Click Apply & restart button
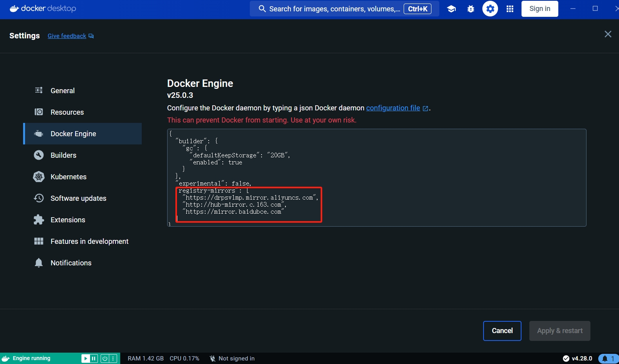This screenshot has height=364, width=619. click(x=560, y=331)
